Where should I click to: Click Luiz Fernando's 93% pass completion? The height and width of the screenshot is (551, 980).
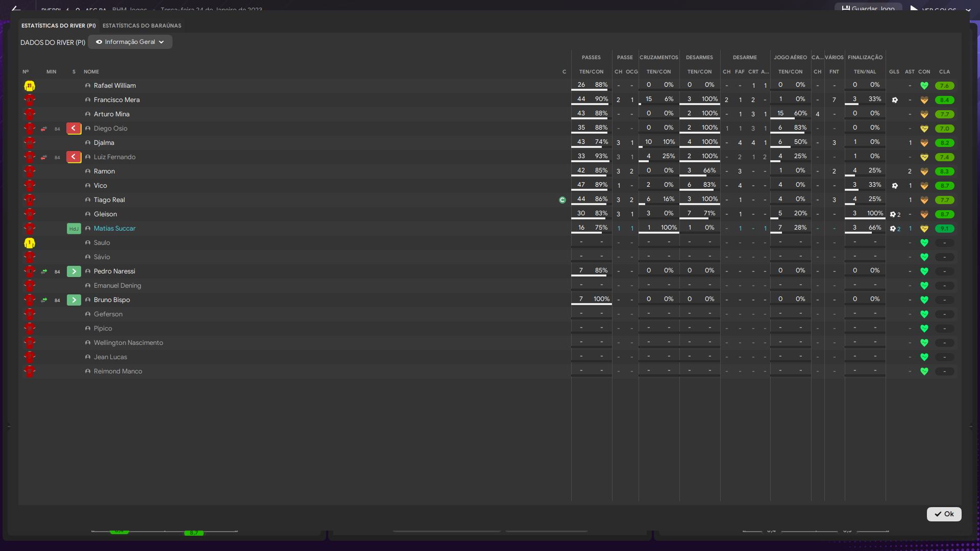point(601,156)
